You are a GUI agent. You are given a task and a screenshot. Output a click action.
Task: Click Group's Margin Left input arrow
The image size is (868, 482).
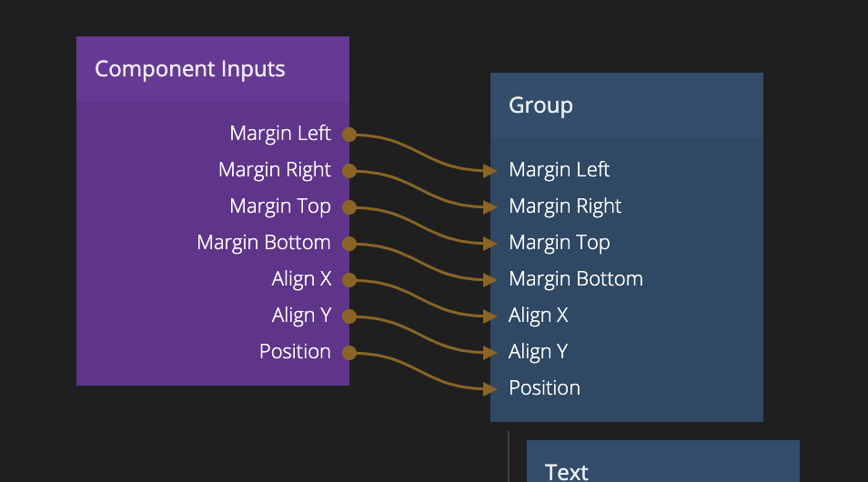(x=490, y=170)
